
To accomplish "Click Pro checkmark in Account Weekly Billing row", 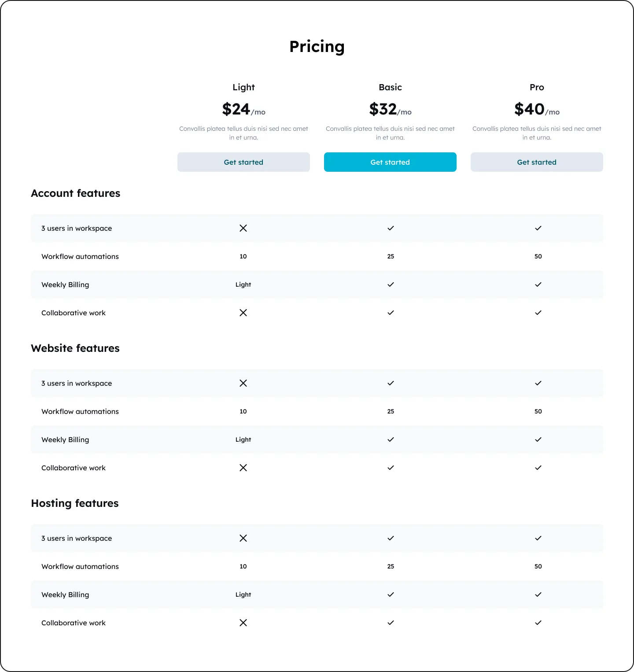I will 538,284.
